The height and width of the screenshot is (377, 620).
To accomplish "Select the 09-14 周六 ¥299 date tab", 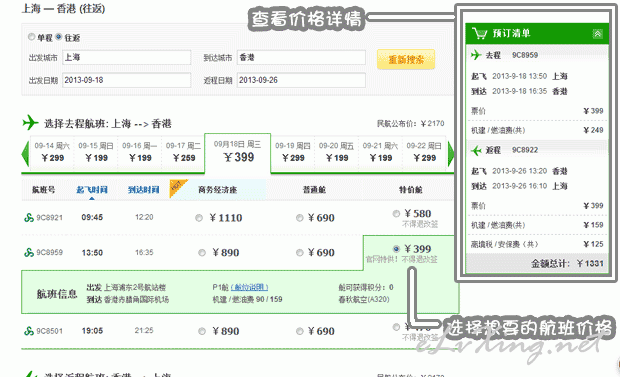I will click(52, 153).
